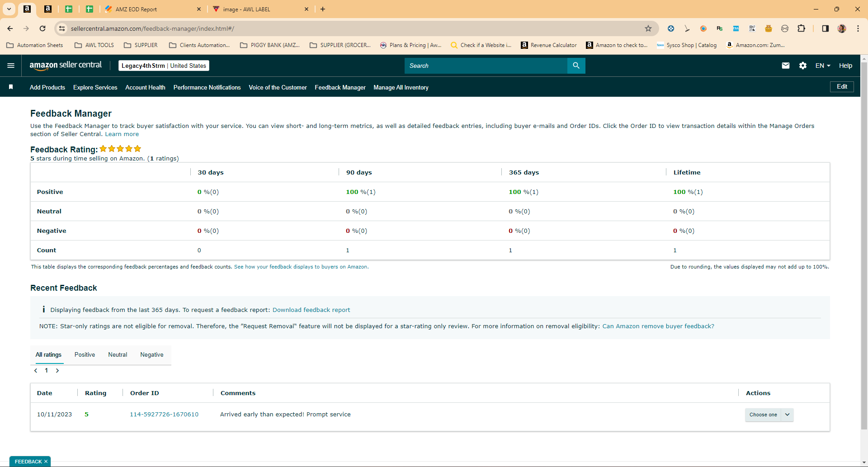The height and width of the screenshot is (467, 868).
Task: Open the Automation Sheets bookmark folder
Action: pos(35,45)
